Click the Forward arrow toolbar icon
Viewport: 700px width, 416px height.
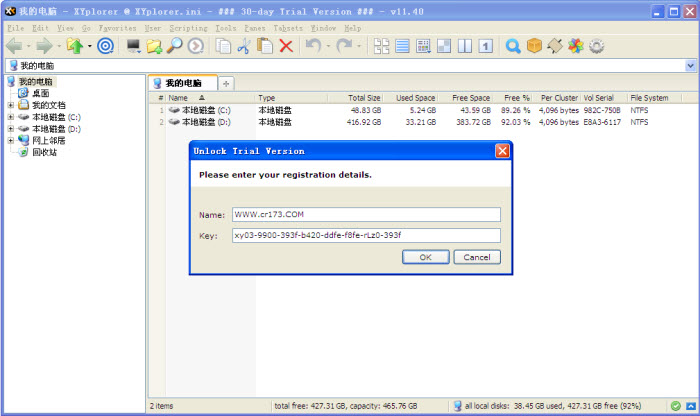[44, 46]
